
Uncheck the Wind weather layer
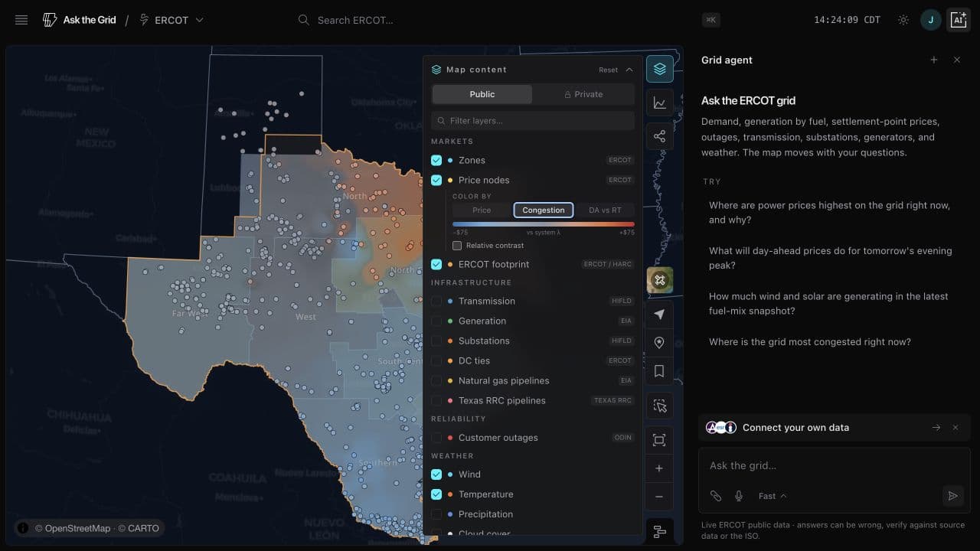(x=436, y=474)
